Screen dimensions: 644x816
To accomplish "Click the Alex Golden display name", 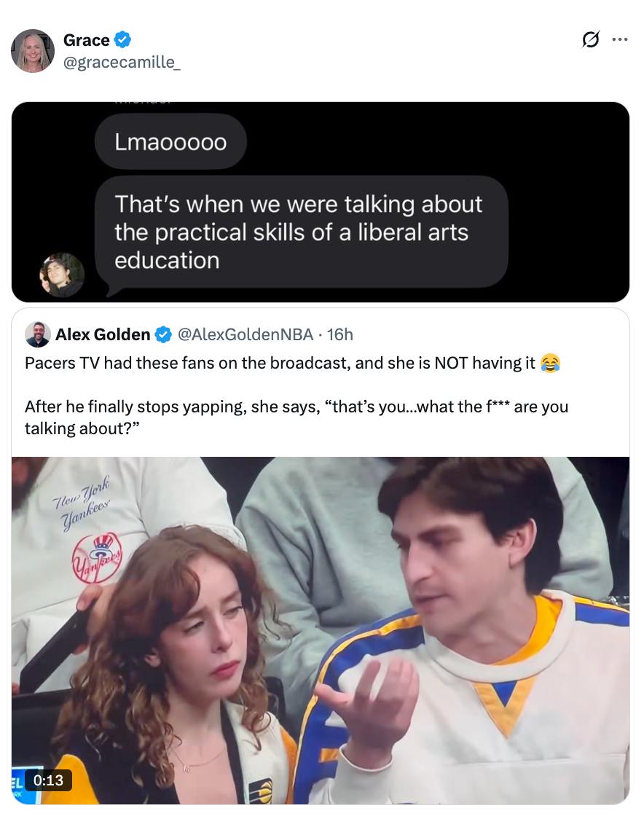I will tap(102, 334).
